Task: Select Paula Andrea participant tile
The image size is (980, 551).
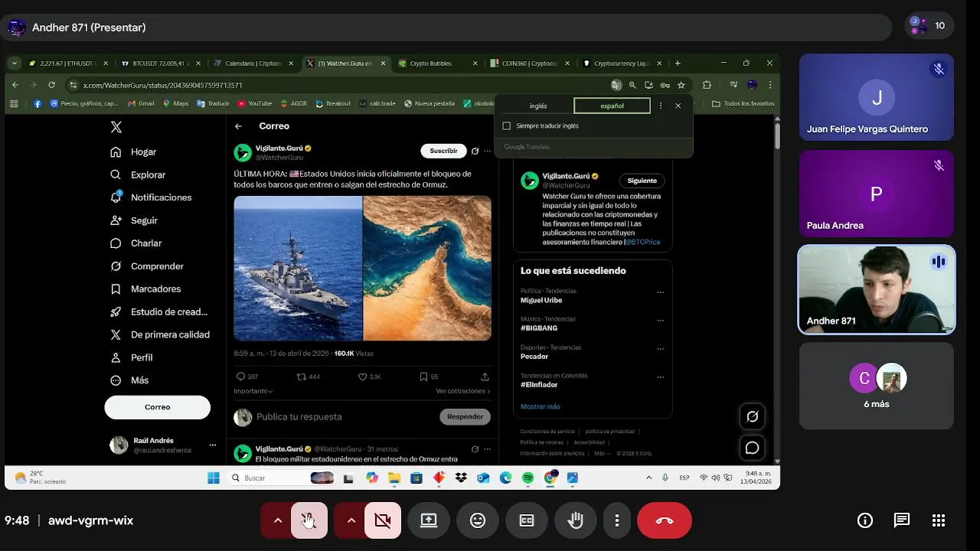Action: pos(877,194)
